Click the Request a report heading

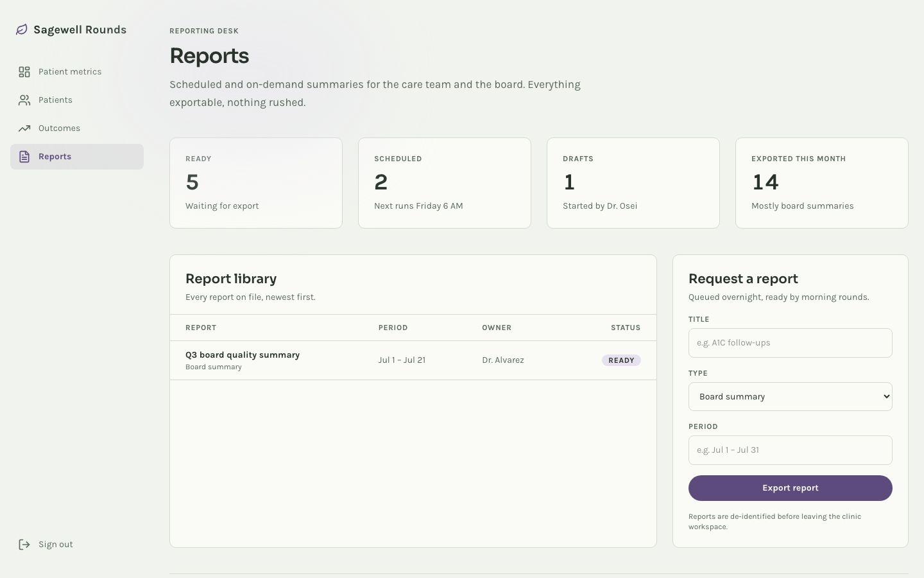[x=743, y=279]
